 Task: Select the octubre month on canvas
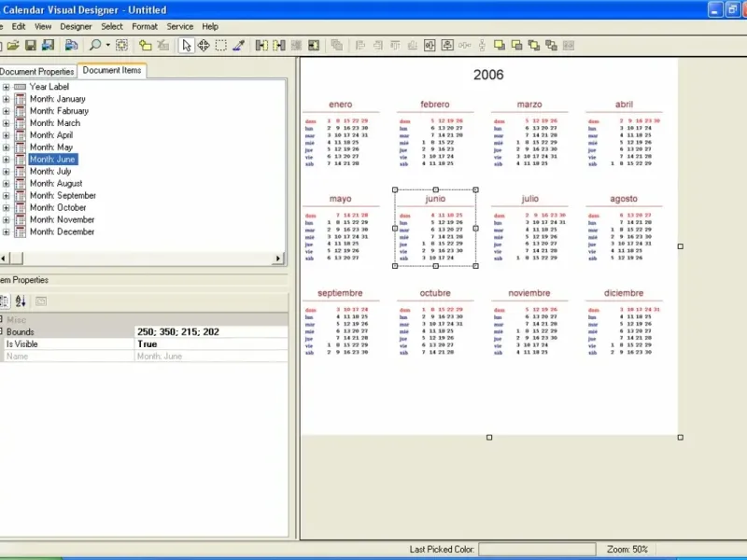(435, 322)
